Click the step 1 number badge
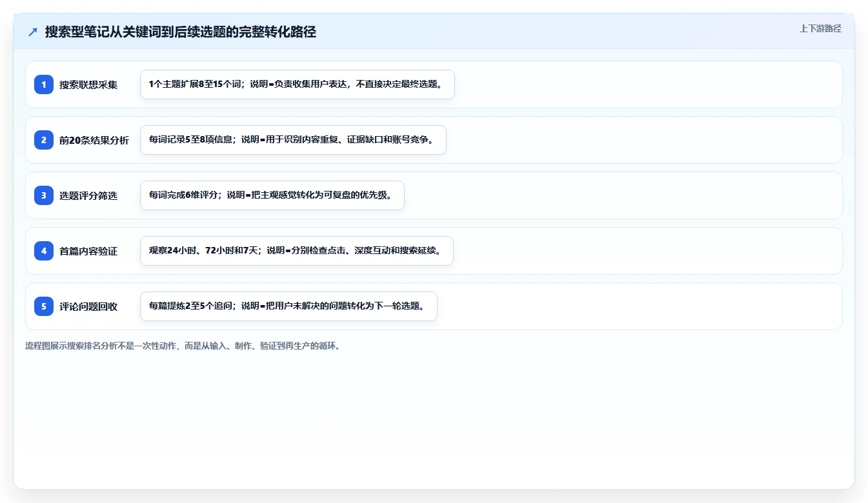Screen dimensions: 868x503 pos(44,84)
